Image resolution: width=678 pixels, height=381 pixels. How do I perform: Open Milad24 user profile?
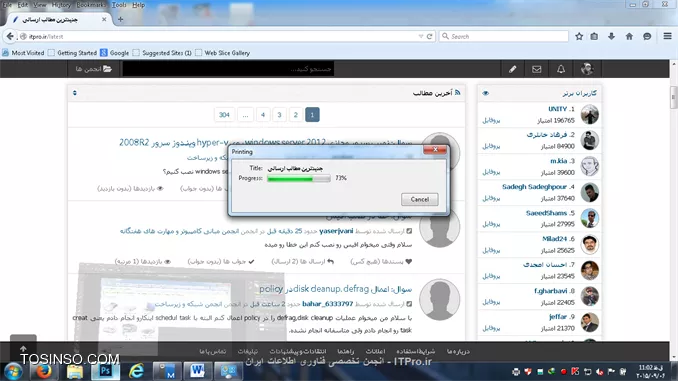coord(555,239)
